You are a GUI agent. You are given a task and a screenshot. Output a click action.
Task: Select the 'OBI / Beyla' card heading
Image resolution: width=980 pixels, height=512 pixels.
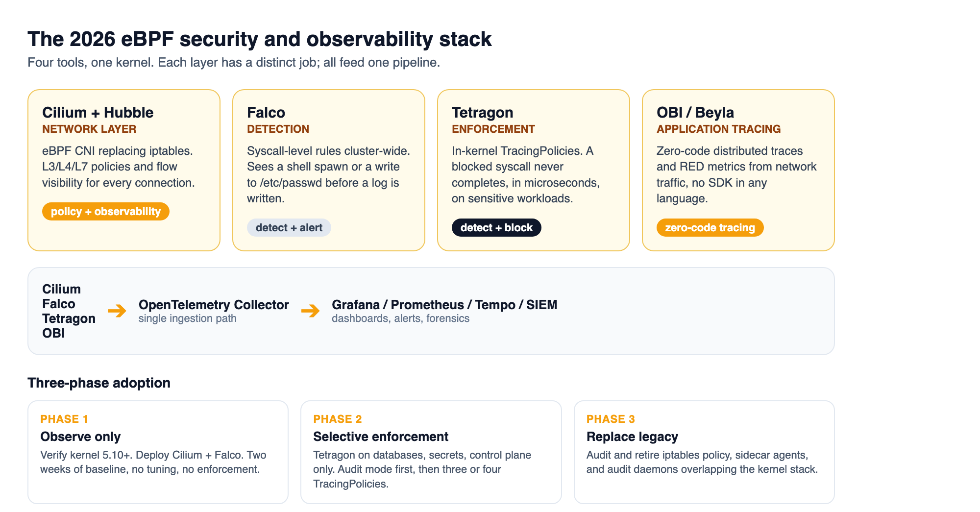click(x=695, y=113)
